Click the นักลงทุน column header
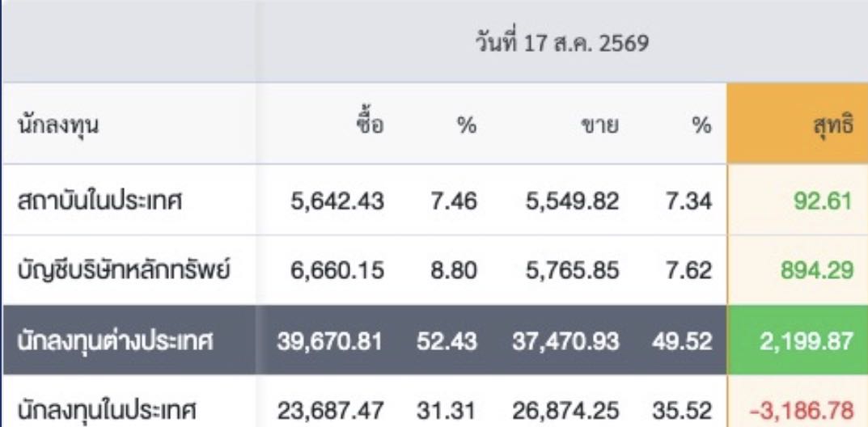Screen dimensions: 868x427 59,127
